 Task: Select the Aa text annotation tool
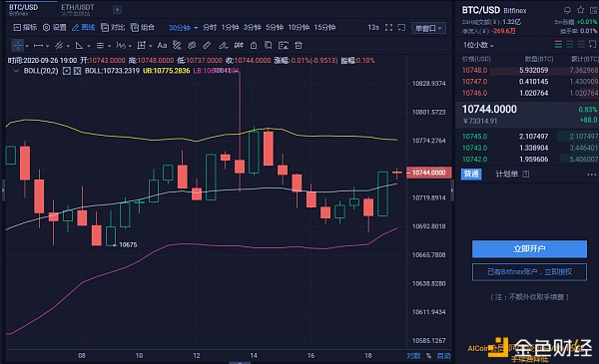point(162,46)
